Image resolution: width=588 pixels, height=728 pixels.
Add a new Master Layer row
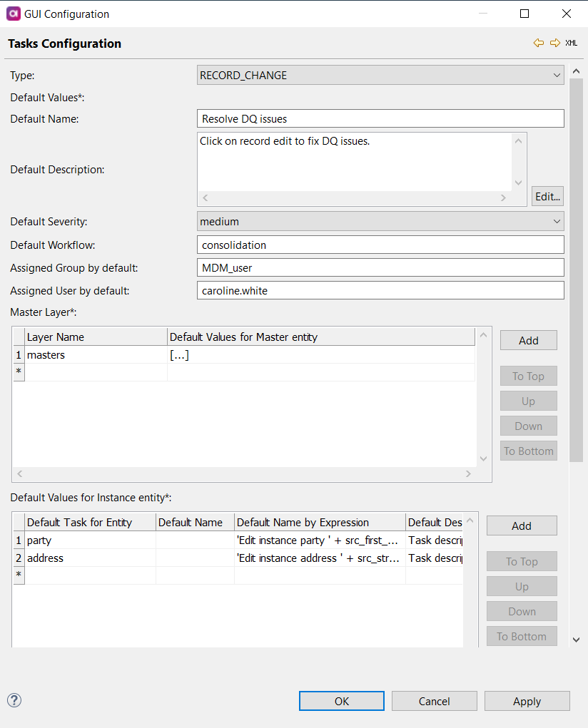[x=528, y=340]
